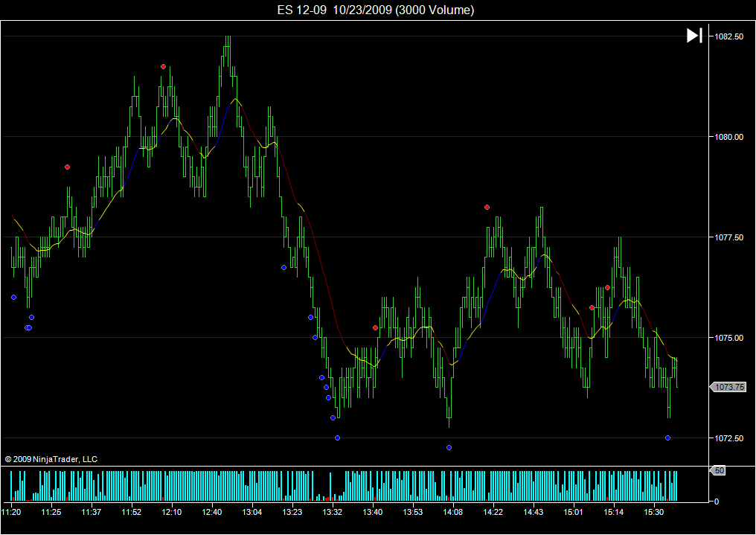Click the 1082.50 price axis label
The image size is (756, 535).
[728, 36]
